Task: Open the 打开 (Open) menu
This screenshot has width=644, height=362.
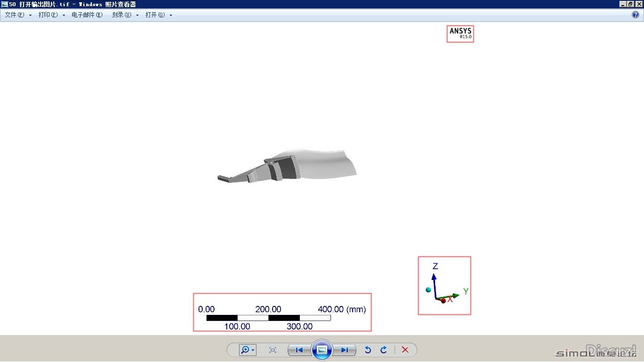Action: pyautogui.click(x=155, y=15)
